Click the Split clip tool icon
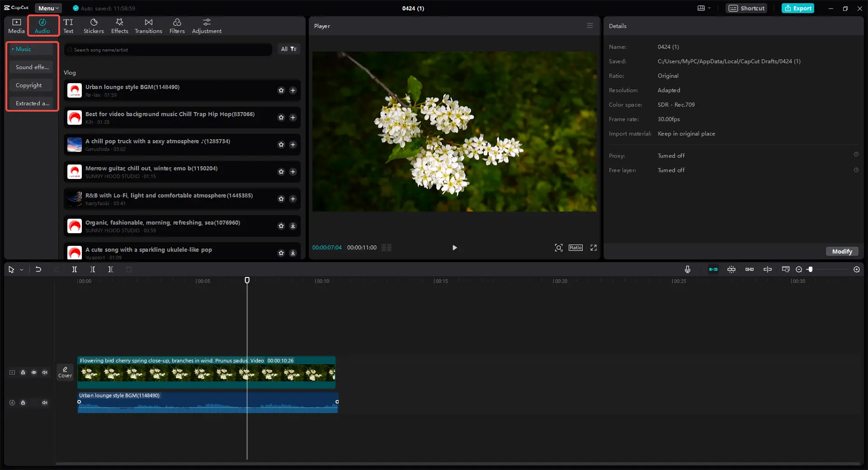Screen dimensions: 868x470 coord(75,269)
